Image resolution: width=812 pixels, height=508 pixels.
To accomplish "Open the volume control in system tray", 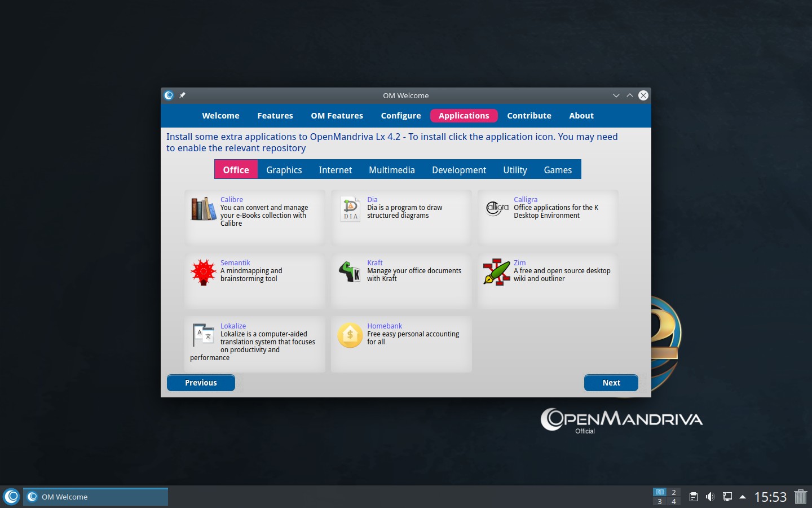I will tap(710, 497).
